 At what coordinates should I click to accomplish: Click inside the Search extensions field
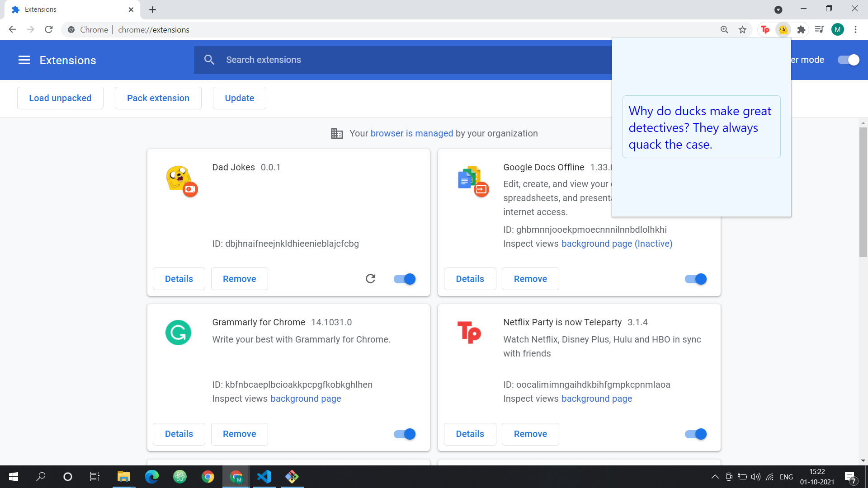(316, 60)
